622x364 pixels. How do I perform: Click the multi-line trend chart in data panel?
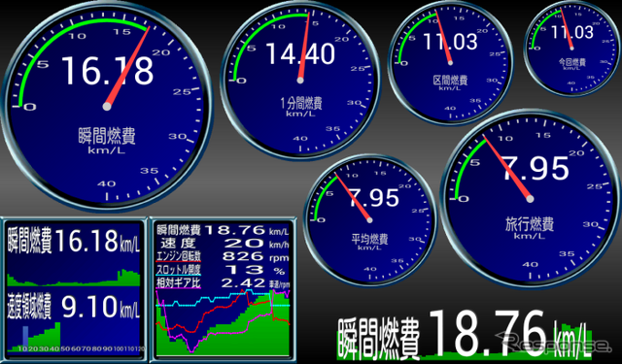[x=223, y=321]
